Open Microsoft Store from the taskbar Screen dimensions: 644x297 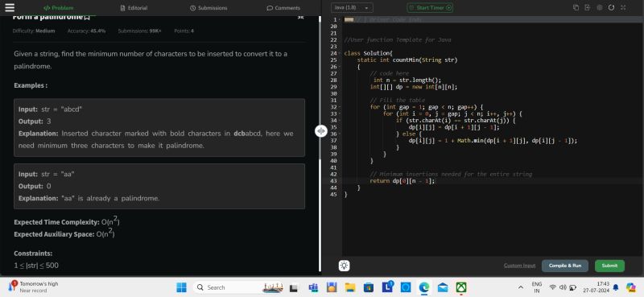click(369, 287)
